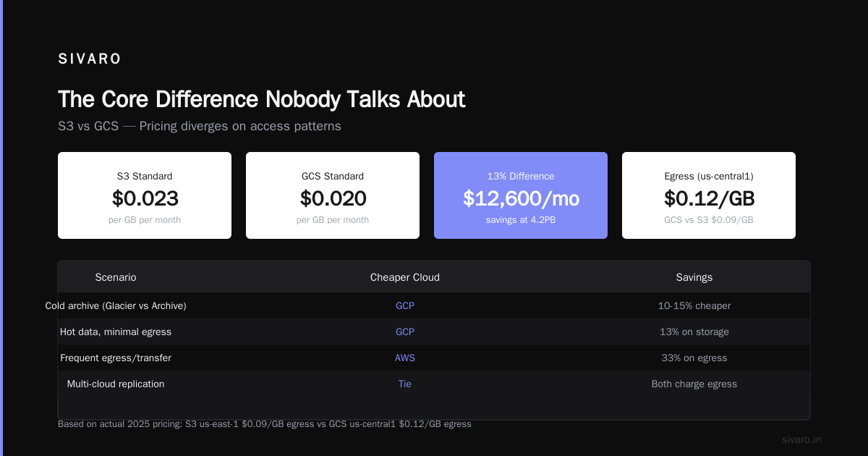Select 'Cold archive (Glacier vs Archive)' row
Image resolution: width=868 pixels, height=456 pixels.
click(x=434, y=305)
